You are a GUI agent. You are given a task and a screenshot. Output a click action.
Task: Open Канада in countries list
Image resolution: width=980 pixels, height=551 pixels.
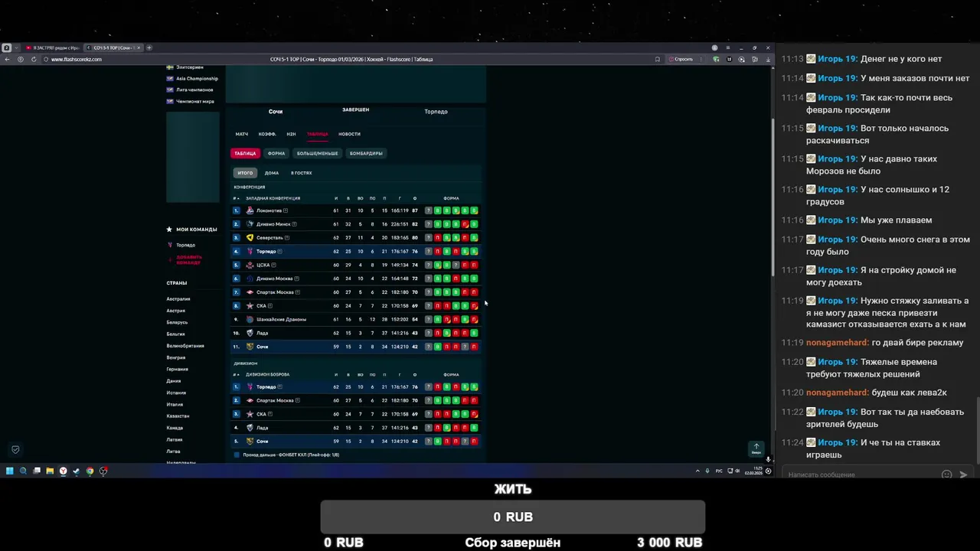pyautogui.click(x=175, y=428)
